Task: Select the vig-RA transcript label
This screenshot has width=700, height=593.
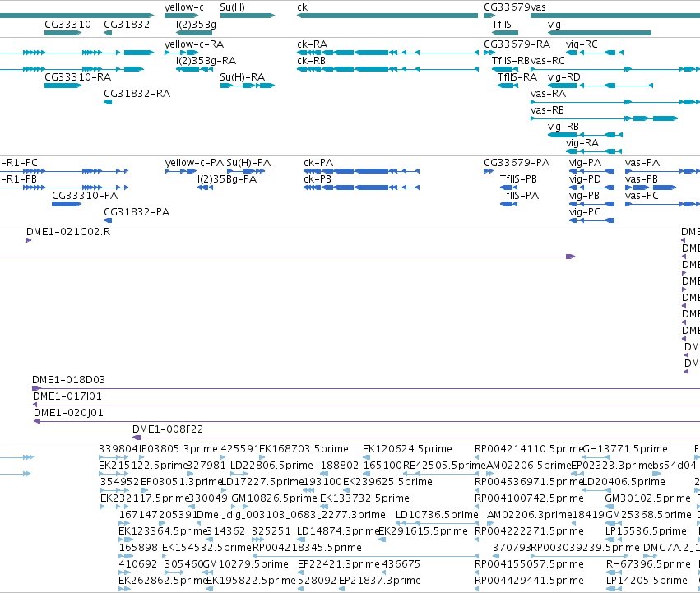Action: pyautogui.click(x=582, y=143)
